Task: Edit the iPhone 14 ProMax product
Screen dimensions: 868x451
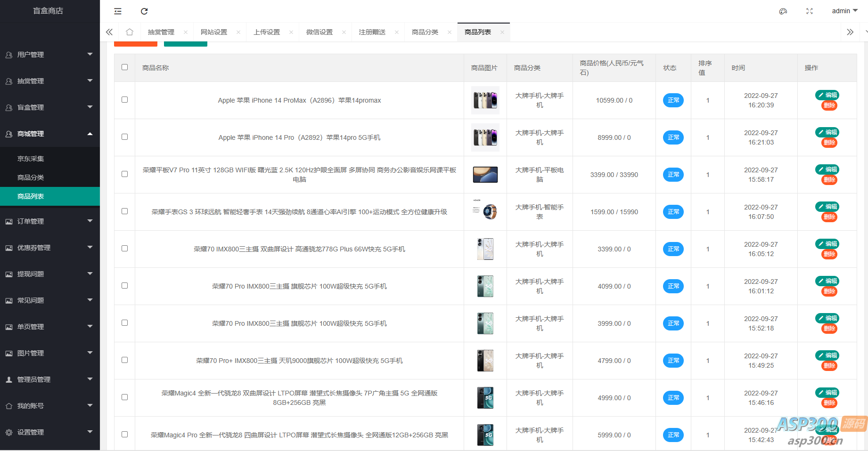Action: click(827, 95)
